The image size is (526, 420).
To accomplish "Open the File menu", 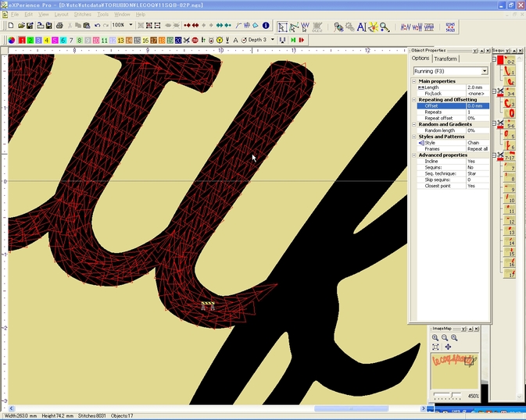I will click(15, 14).
